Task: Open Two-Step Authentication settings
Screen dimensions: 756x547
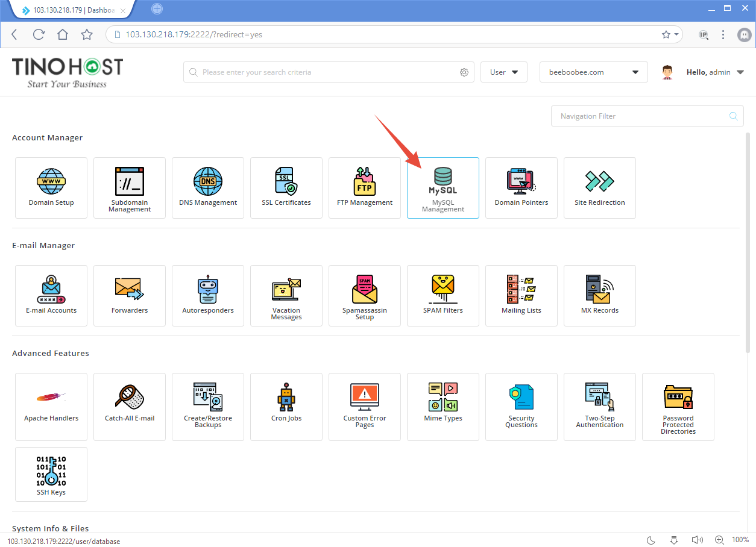Action: 599,407
